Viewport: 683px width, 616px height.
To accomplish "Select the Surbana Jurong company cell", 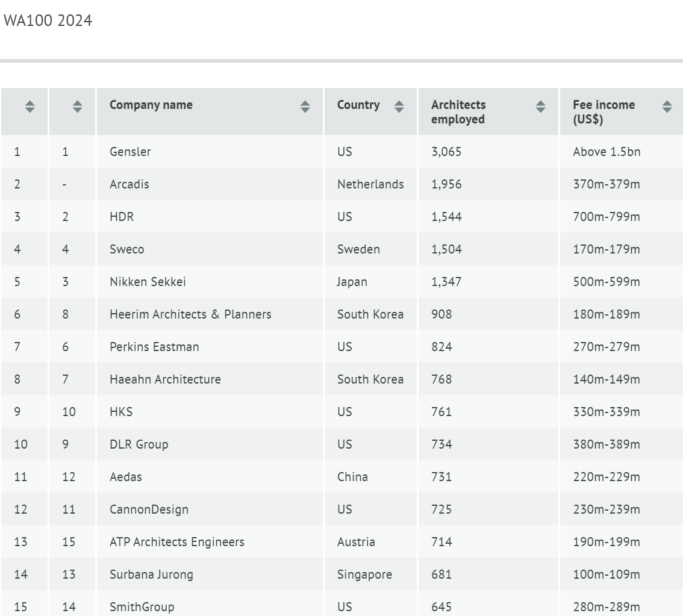I will click(x=210, y=574).
